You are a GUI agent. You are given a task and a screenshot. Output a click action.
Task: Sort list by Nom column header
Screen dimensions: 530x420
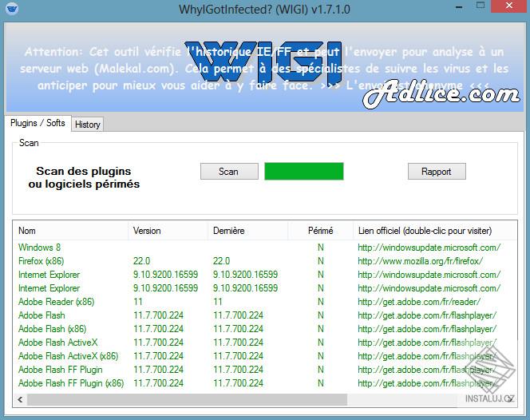click(71, 231)
